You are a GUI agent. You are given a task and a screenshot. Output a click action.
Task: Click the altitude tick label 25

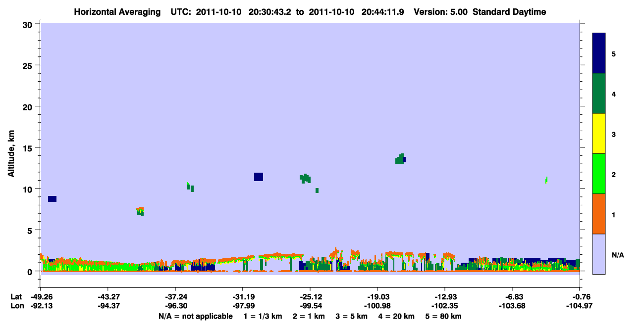pos(29,65)
